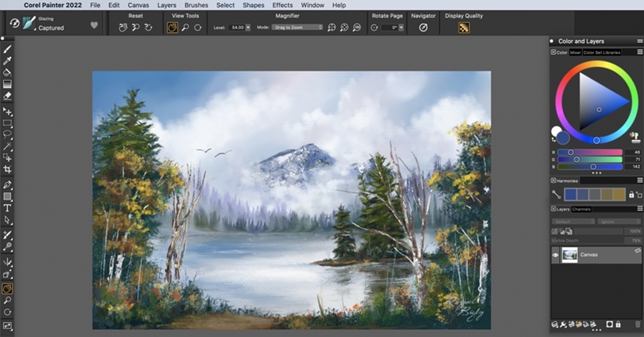644x337 pixels.
Task: Open the Navigator panel icon
Action: tap(423, 27)
